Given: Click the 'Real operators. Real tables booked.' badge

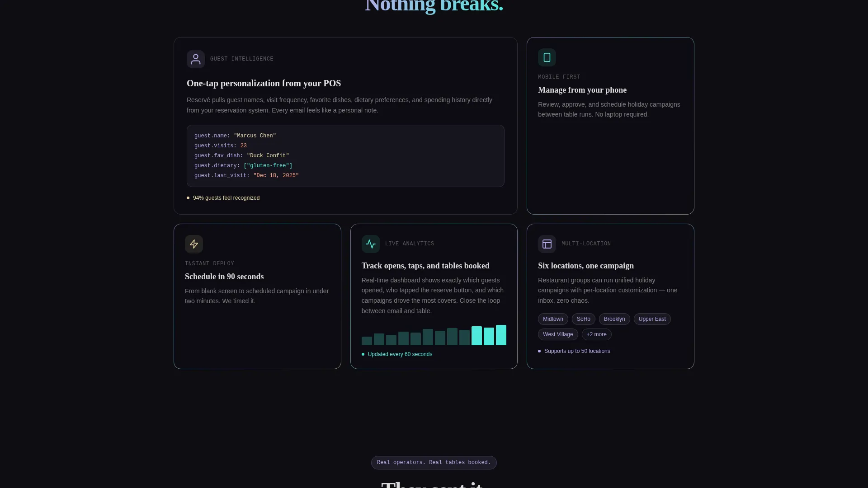Looking at the screenshot, I should (x=434, y=463).
